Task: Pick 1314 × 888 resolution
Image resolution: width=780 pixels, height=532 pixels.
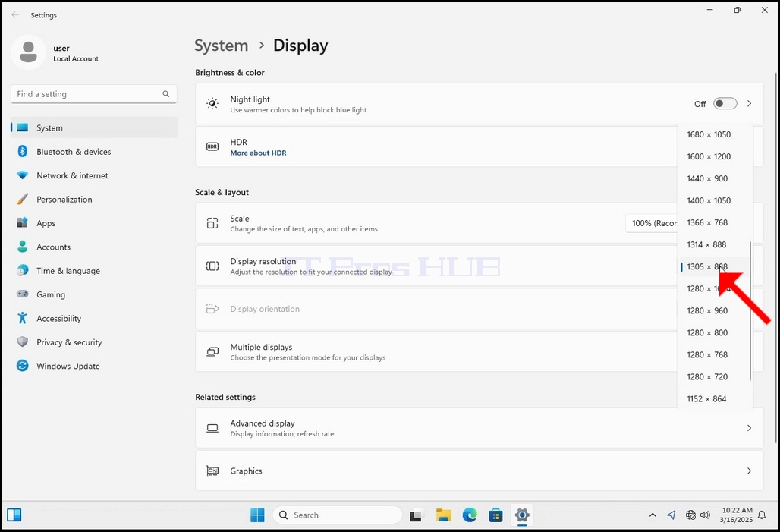Action: tap(715, 244)
